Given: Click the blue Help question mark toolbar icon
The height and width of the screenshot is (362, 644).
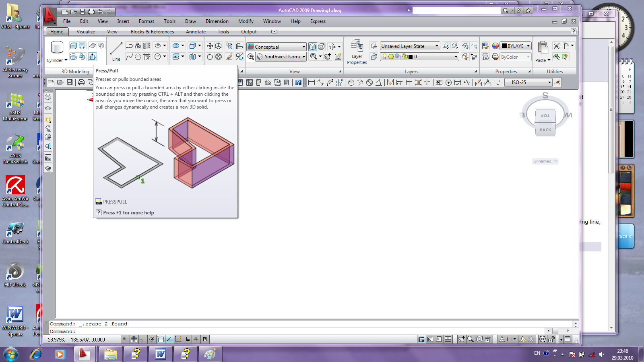Looking at the screenshot, I should (x=298, y=82).
